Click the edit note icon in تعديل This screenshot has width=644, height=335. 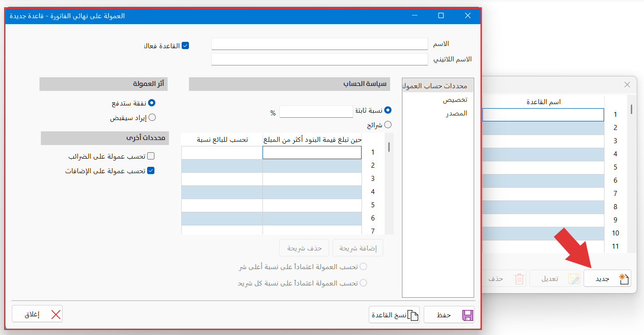pyautogui.click(x=574, y=279)
